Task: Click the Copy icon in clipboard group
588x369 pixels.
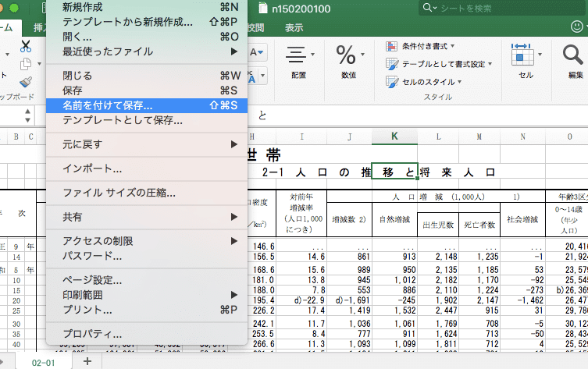Action: (26, 64)
